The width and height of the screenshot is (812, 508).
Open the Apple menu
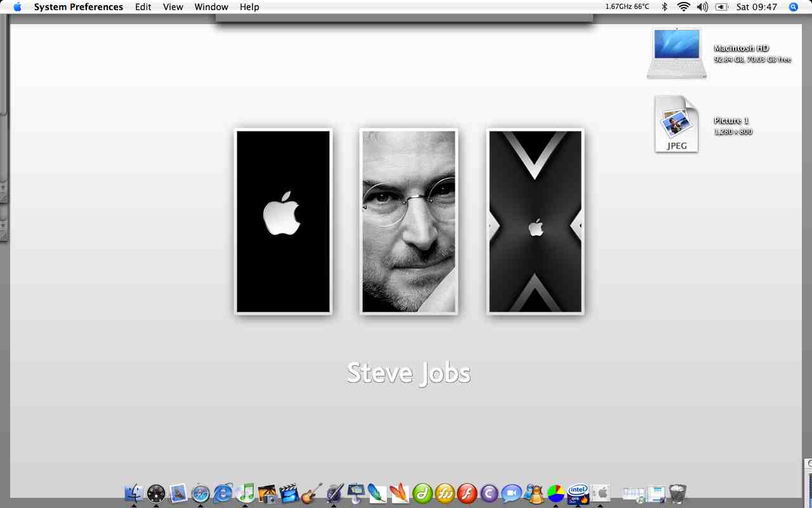(x=17, y=7)
